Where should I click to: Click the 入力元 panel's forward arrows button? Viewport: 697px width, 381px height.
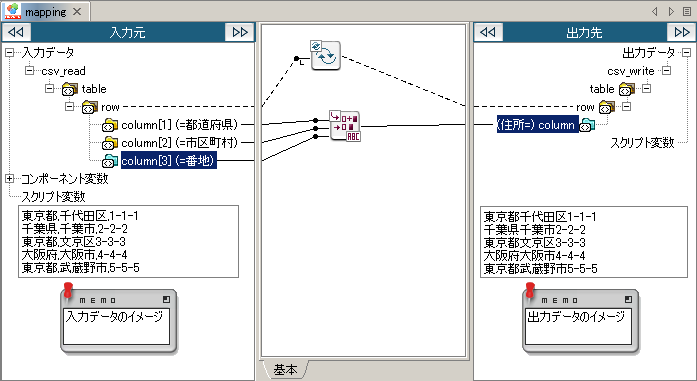240,32
